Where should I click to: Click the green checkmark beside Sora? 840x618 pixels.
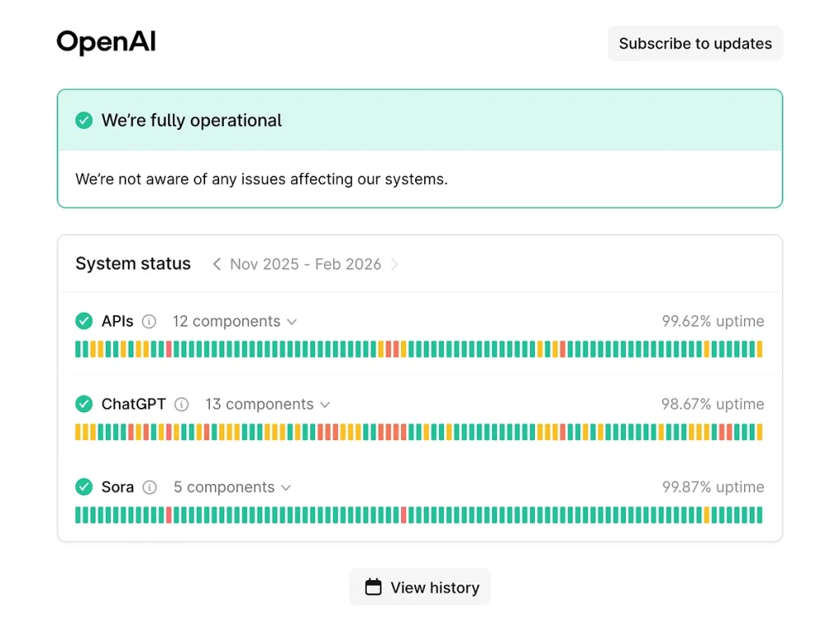(x=84, y=488)
